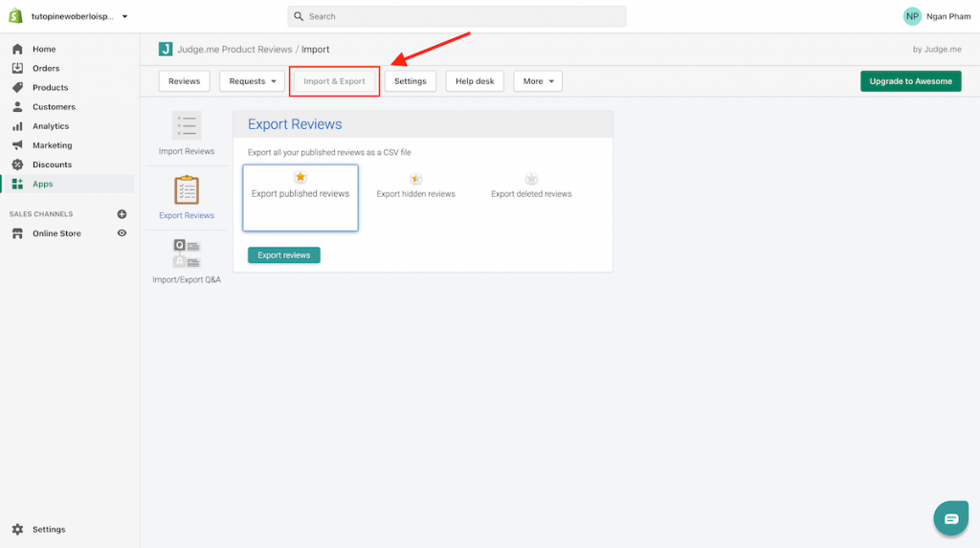The width and height of the screenshot is (980, 548).
Task: Select Export hidden reviews option
Action: [415, 194]
